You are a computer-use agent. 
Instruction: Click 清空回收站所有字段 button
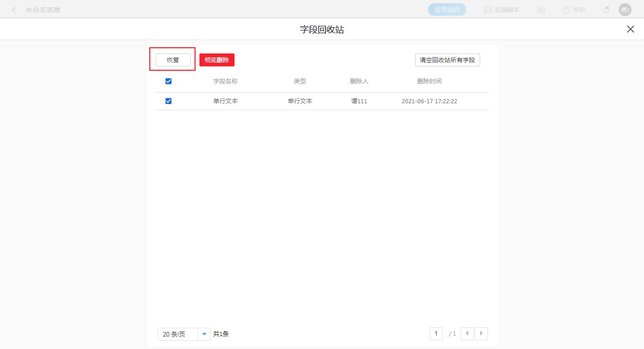[447, 60]
